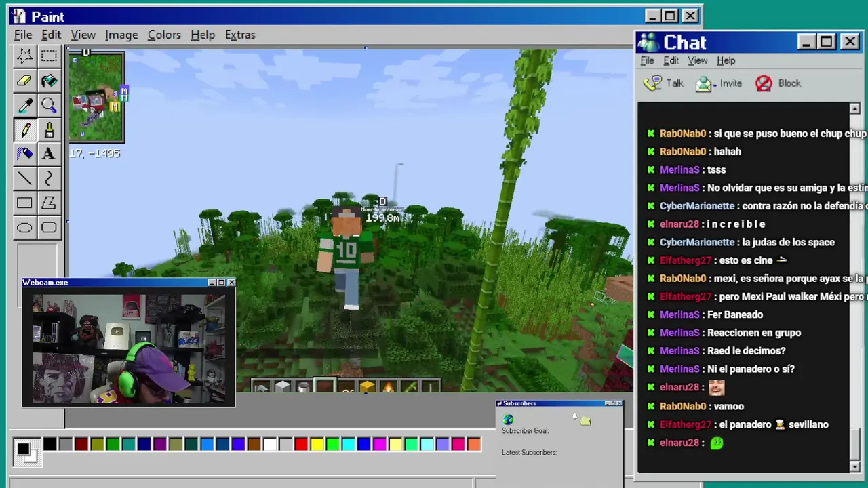
Task: Pick the Eraser tool in Paint
Action: [x=24, y=81]
